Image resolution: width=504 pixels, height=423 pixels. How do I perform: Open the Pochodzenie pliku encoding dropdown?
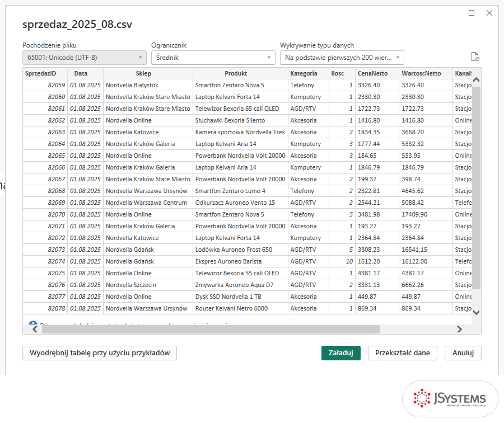(x=85, y=58)
